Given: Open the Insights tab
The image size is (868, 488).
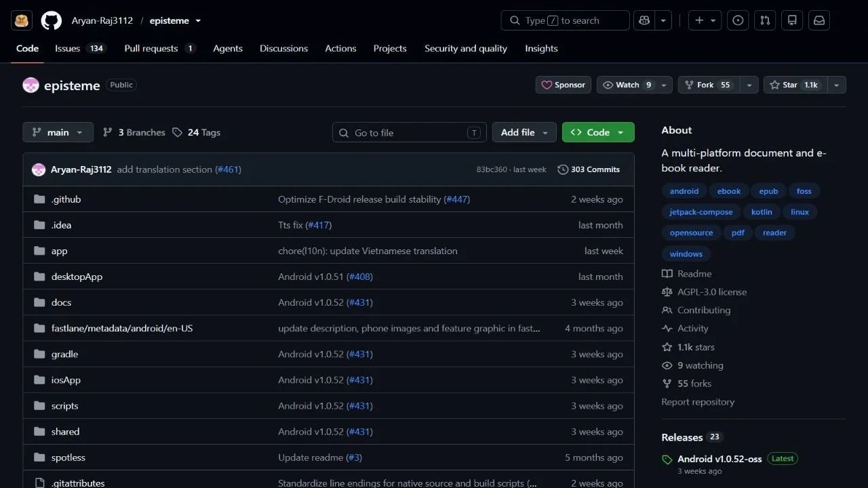Looking at the screenshot, I should click(541, 48).
